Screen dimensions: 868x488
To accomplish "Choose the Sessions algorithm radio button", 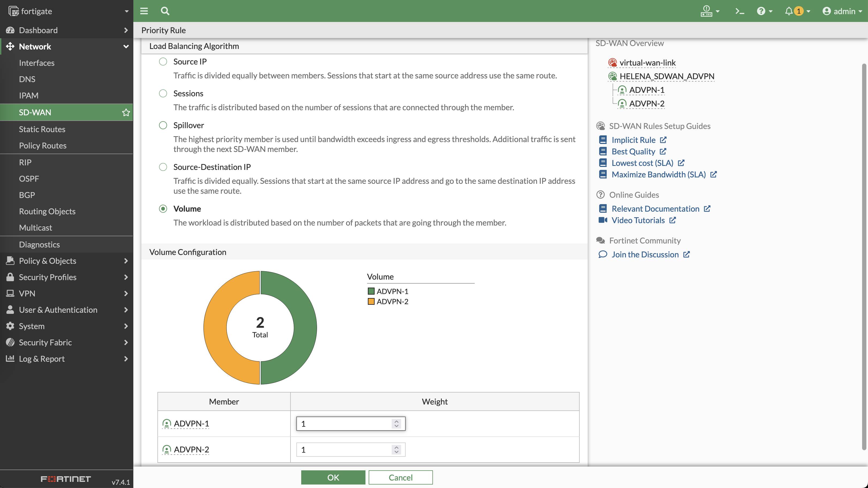I will click(163, 93).
